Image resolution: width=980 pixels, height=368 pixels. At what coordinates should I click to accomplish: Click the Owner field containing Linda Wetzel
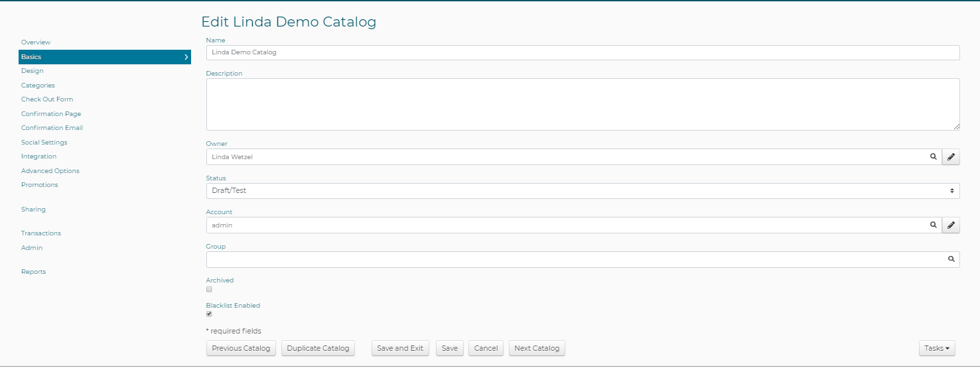[574, 156]
